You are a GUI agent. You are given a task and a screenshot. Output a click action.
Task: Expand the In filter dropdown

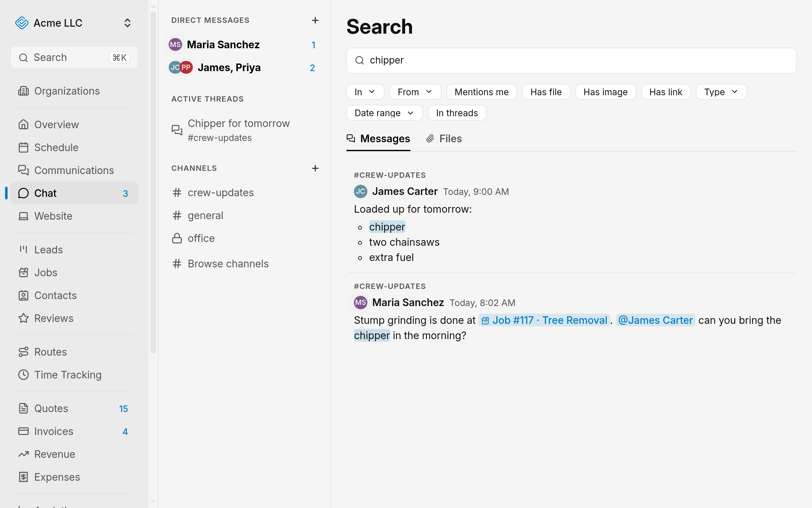pos(365,92)
